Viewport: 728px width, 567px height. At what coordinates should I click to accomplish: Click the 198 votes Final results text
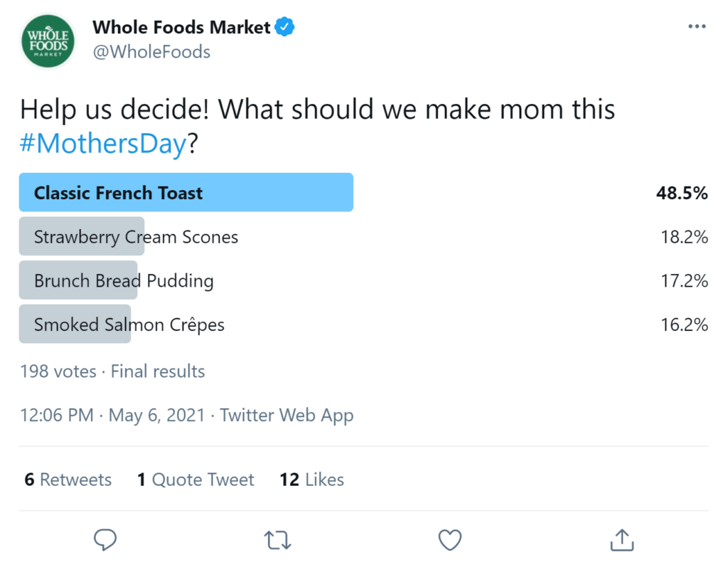[x=112, y=371]
